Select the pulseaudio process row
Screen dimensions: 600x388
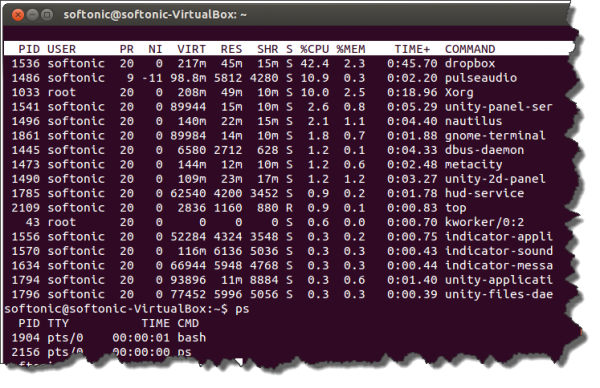tap(283, 78)
